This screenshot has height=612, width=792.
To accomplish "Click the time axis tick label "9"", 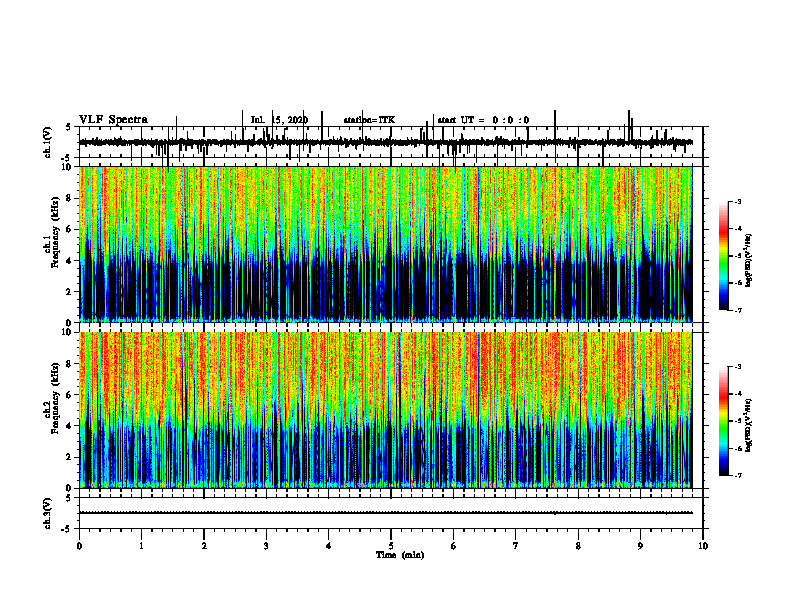I will pyautogui.click(x=640, y=546).
